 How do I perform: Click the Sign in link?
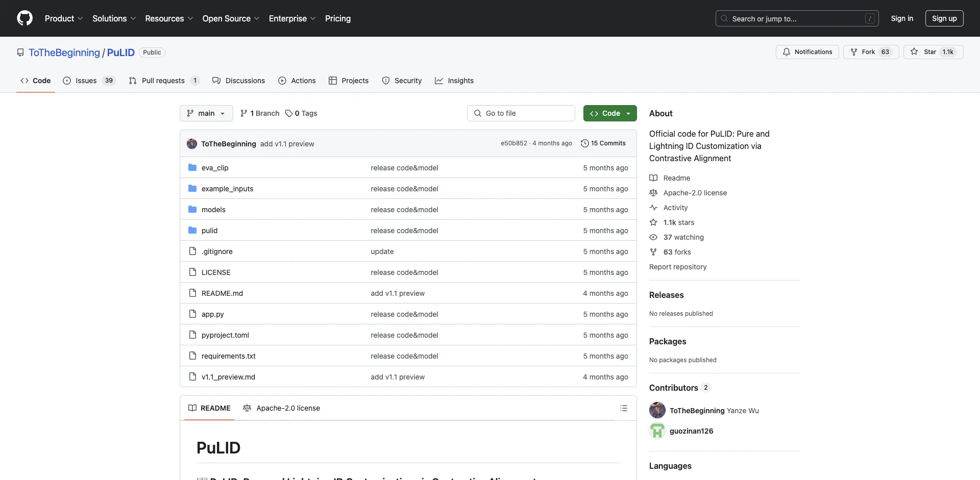[x=902, y=18]
